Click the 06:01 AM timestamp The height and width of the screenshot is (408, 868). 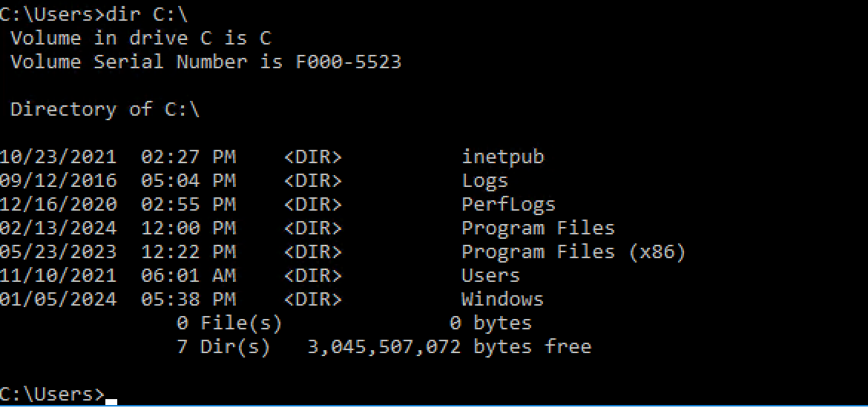pyautogui.click(x=188, y=276)
